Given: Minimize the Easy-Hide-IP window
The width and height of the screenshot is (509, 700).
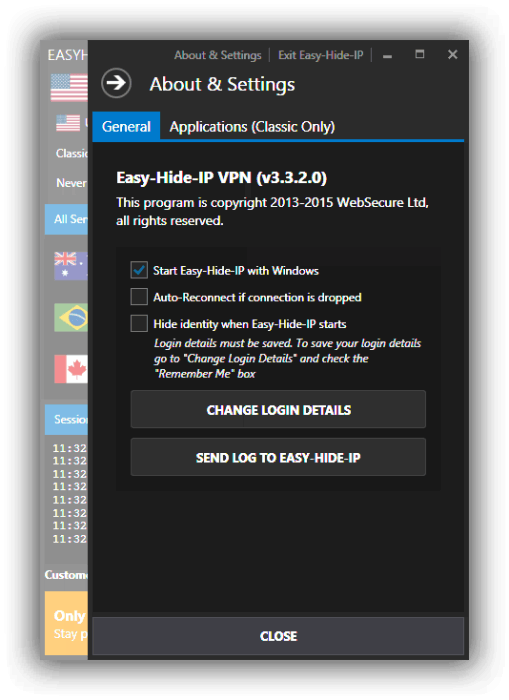Looking at the screenshot, I should [x=387, y=56].
